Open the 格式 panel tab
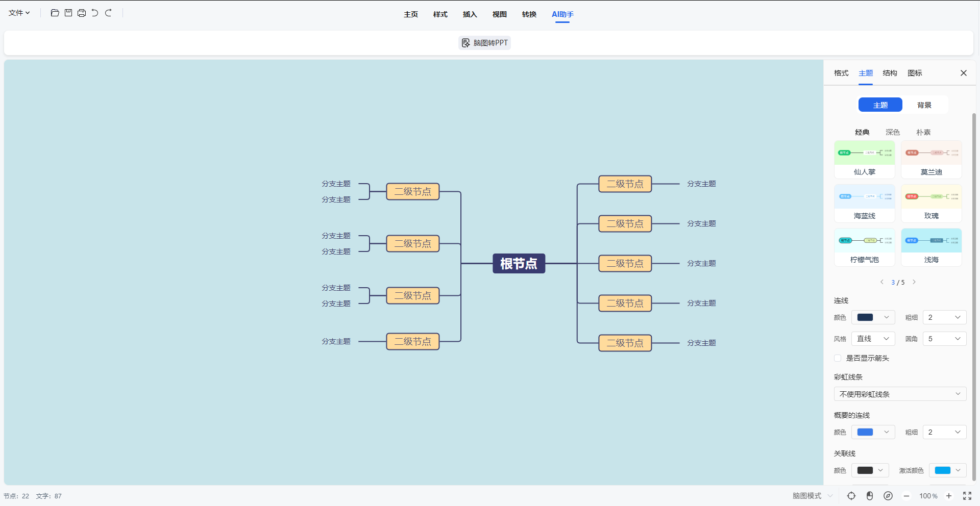The image size is (980, 506). click(841, 73)
